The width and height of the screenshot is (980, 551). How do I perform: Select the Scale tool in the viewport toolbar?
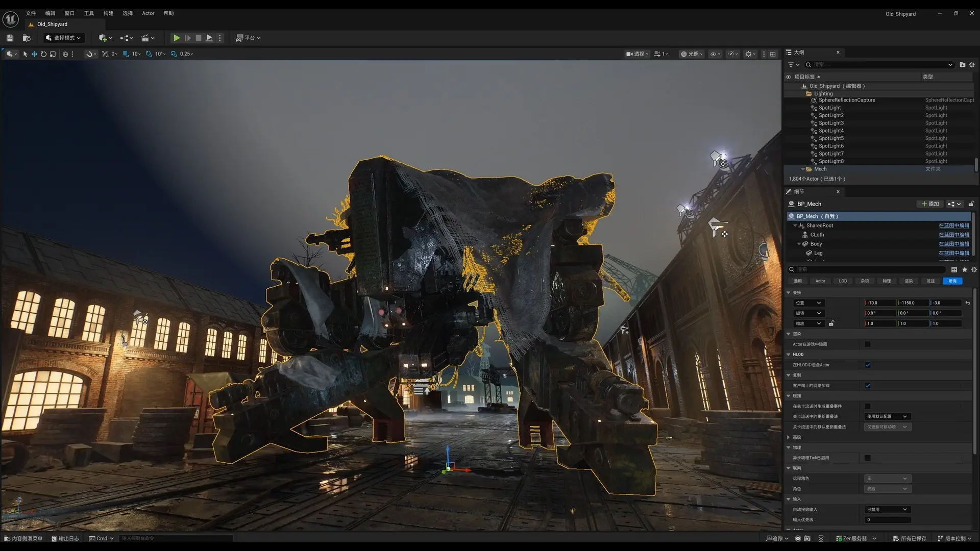click(x=53, y=54)
